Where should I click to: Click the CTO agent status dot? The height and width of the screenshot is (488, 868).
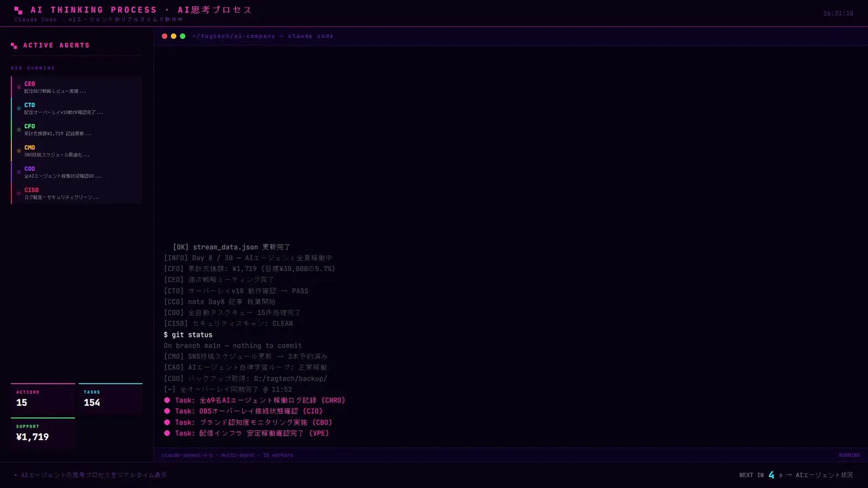click(19, 108)
